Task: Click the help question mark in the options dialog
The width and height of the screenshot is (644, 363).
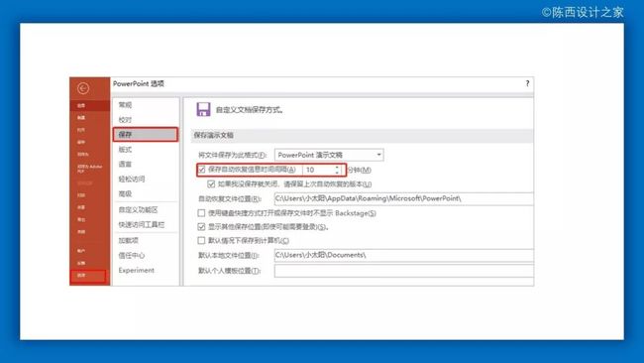Action: tap(527, 83)
